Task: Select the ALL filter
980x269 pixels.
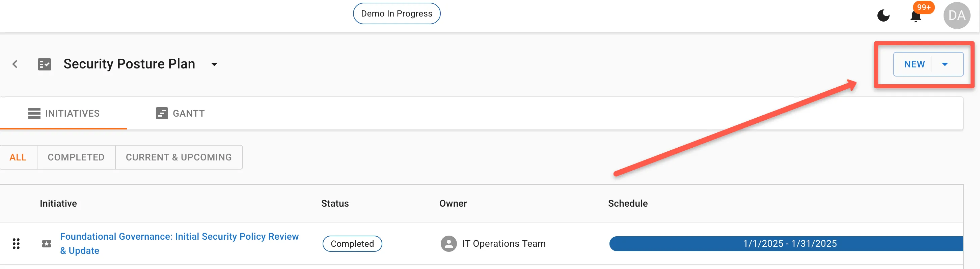Action: (x=18, y=157)
